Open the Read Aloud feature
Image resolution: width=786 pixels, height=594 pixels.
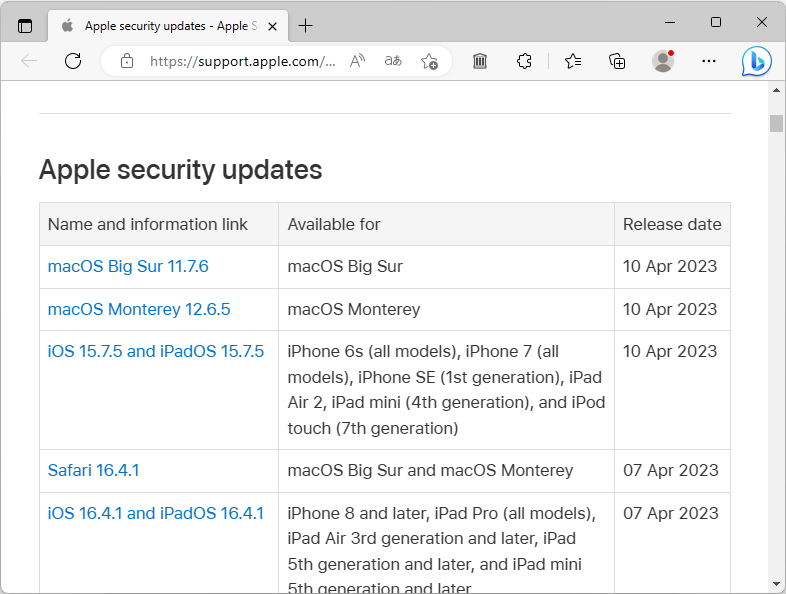[357, 61]
